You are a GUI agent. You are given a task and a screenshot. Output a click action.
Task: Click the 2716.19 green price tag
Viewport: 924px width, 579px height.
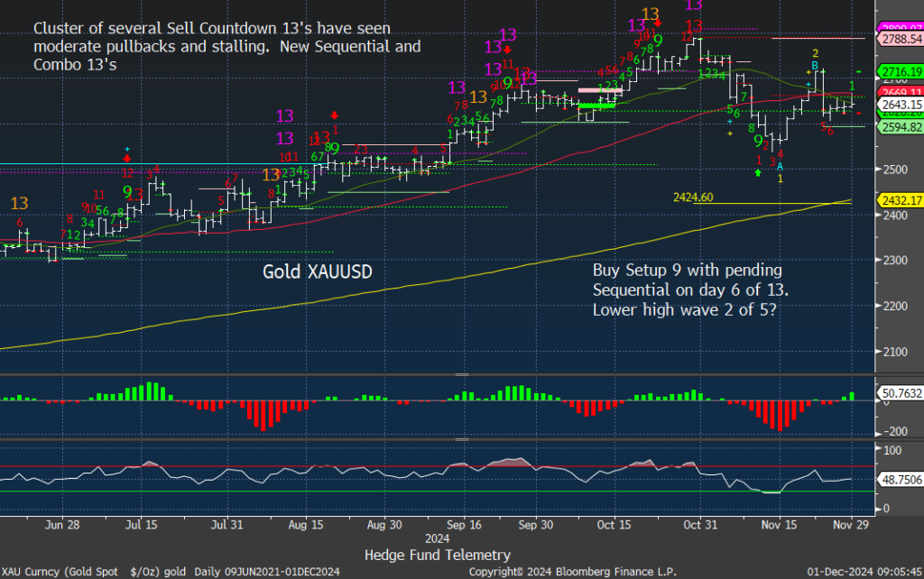pos(899,71)
